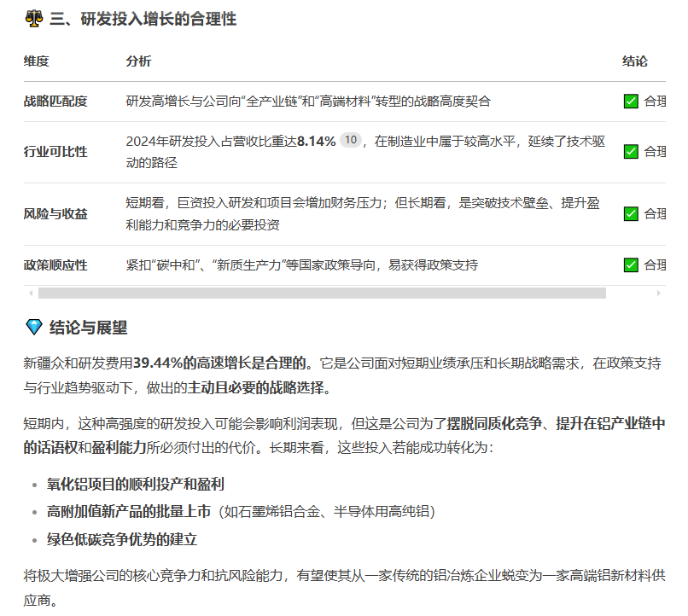Click 合理 label in 战略匹配度 row
The image size is (688, 616).
tap(655, 102)
